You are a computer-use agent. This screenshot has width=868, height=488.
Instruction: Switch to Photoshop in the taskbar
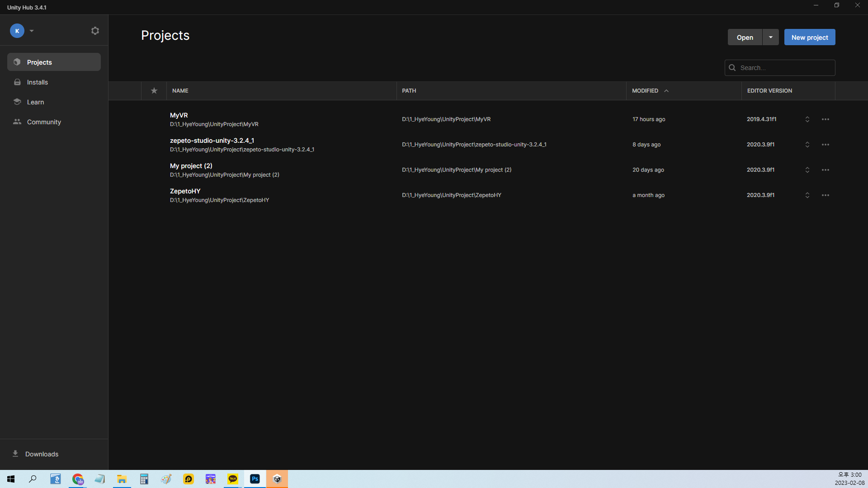[255, 479]
